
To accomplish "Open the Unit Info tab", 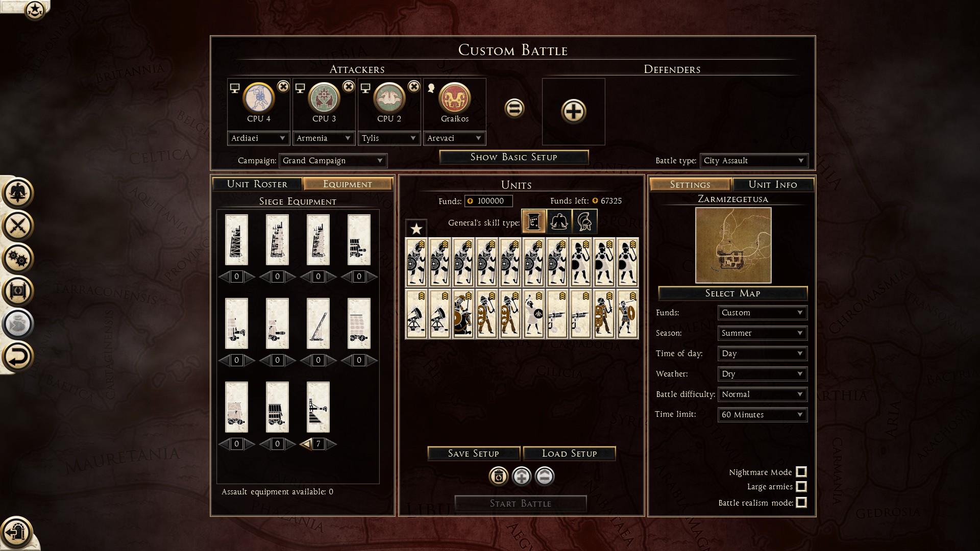I will (x=772, y=185).
